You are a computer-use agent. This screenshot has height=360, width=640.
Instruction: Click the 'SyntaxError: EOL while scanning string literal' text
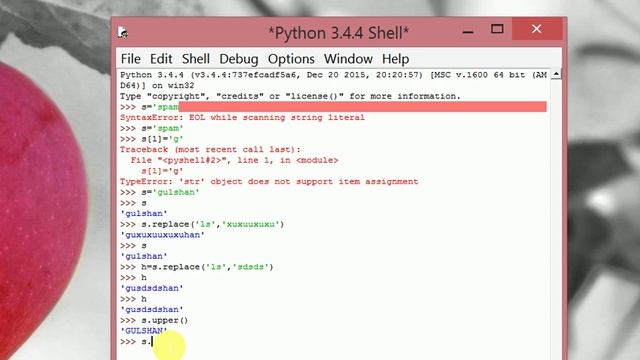tap(242, 118)
